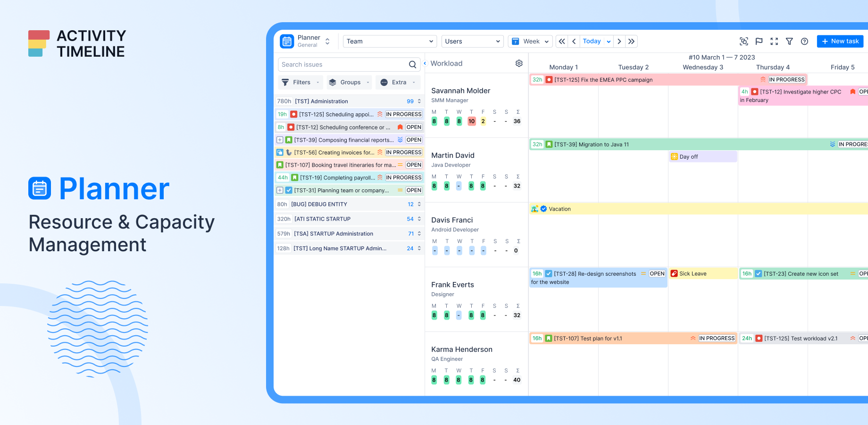868x425 pixels.
Task: Open the funnel filter icon in top toolbar
Action: (789, 42)
